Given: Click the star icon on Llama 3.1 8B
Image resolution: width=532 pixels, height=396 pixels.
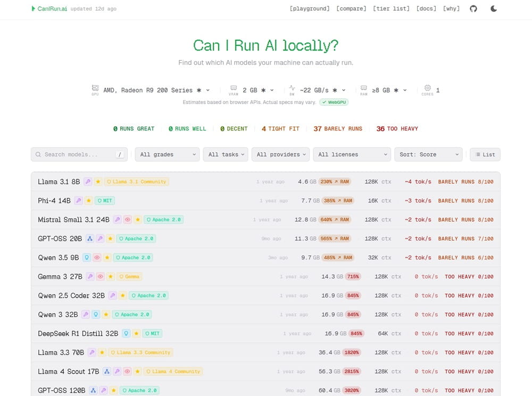Looking at the screenshot, I should coord(98,182).
